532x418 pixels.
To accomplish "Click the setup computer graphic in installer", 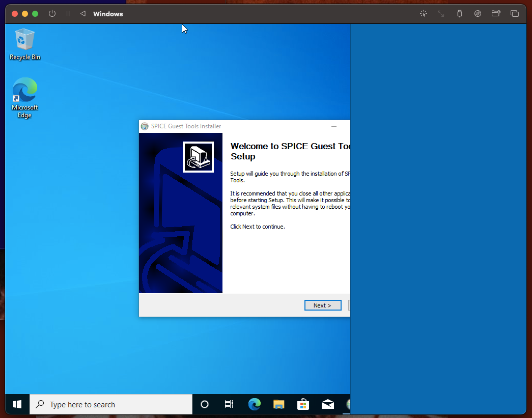I will (198, 157).
